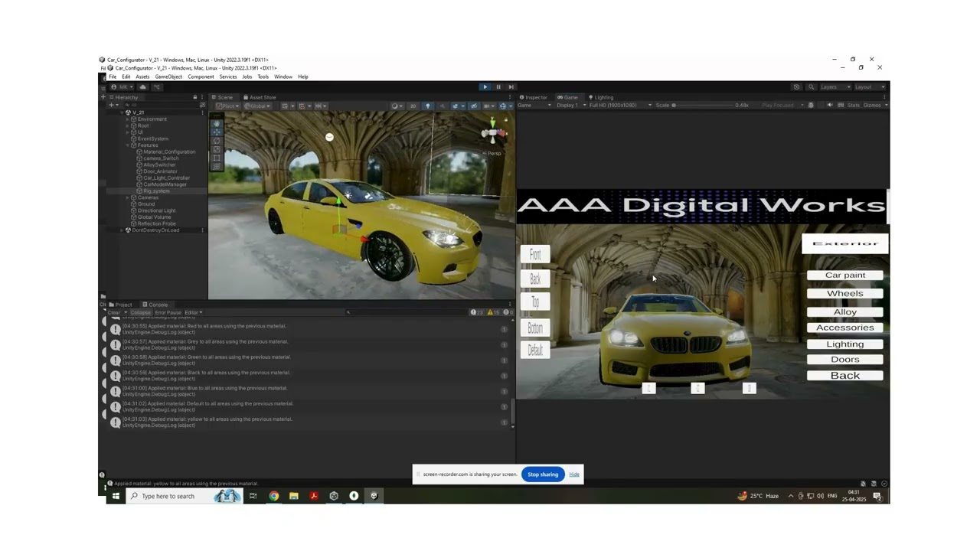This screenshot has width=980, height=551.
Task: Expand the Cameras object in Hierarchy
Action: [x=128, y=197]
